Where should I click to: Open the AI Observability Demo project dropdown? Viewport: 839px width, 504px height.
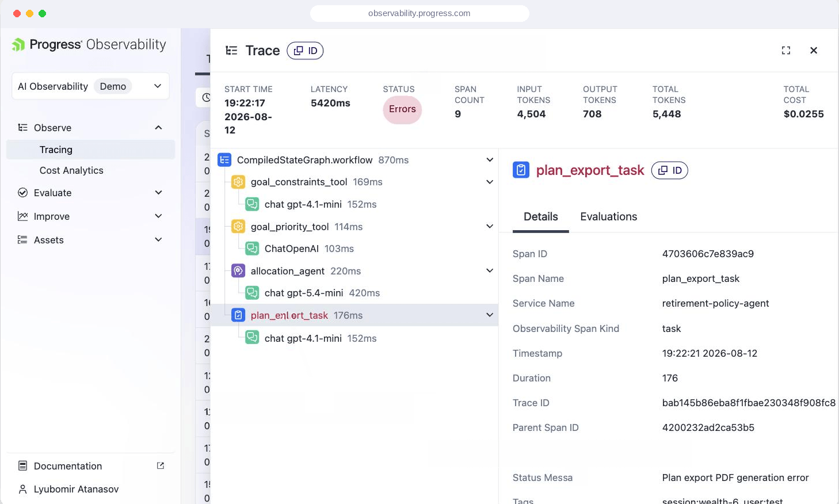point(90,86)
